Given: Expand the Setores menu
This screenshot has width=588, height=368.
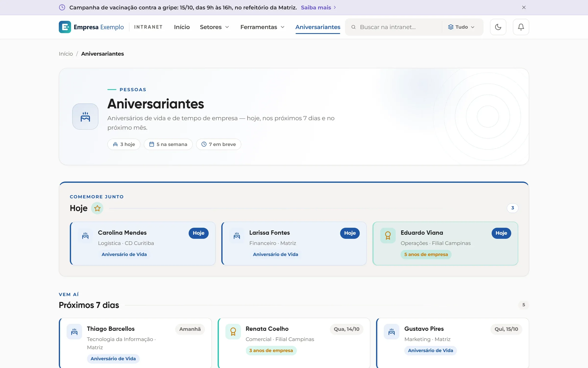Looking at the screenshot, I should pyautogui.click(x=214, y=27).
